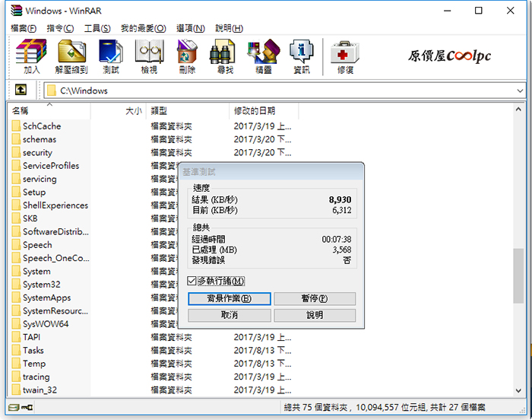Click the Background (背景作業) button
The width and height of the screenshot is (532, 420).
point(230,299)
